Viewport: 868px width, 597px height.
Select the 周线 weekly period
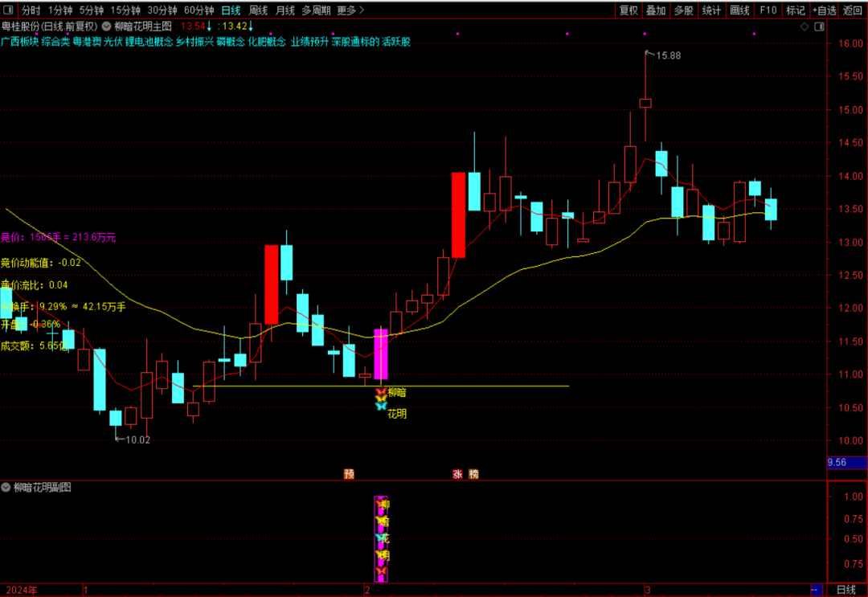coord(258,10)
